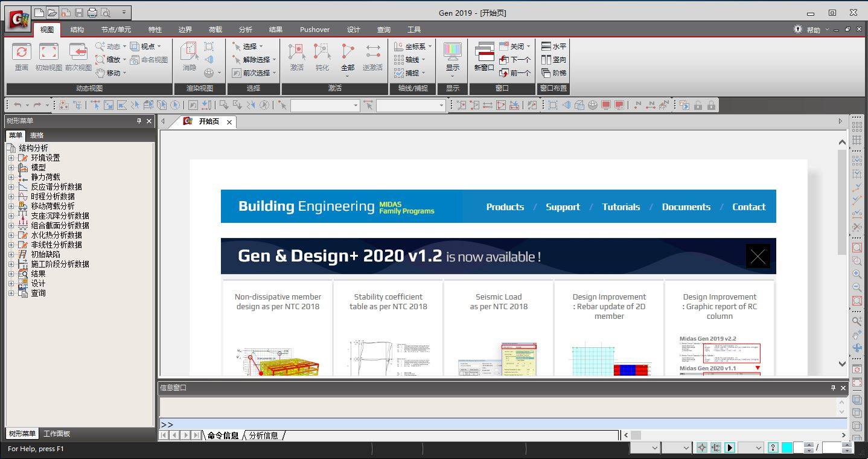Open the Seismic Load as per NTC 2018 card
Viewport: 868px width, 459px height.
coord(499,328)
